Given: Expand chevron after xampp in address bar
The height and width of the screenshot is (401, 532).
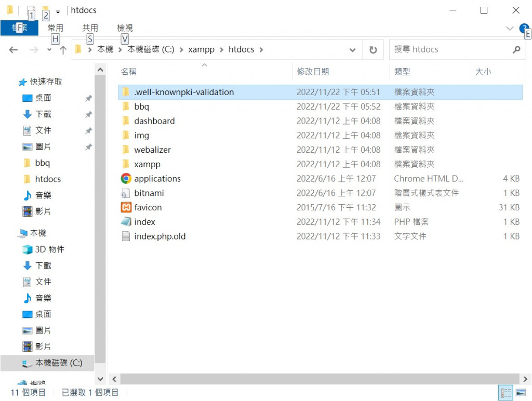Looking at the screenshot, I should pyautogui.click(x=221, y=50).
